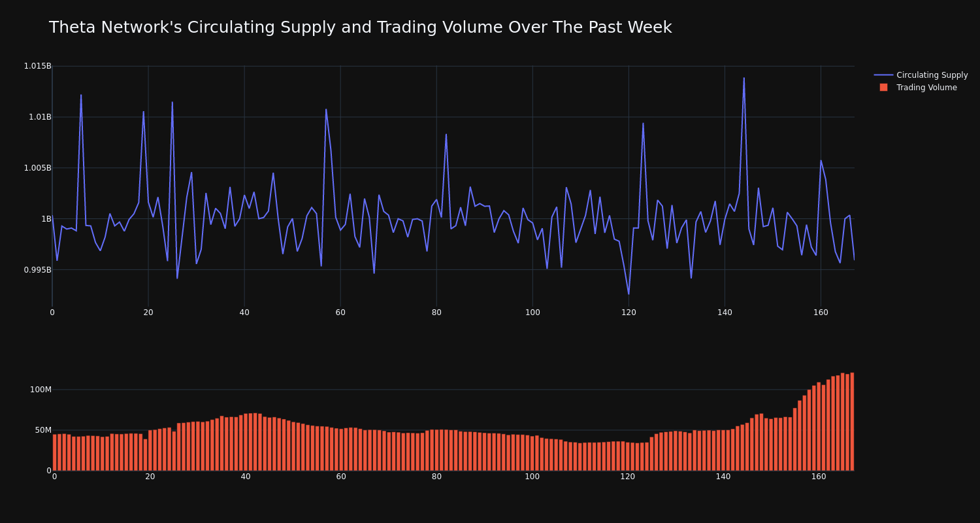The image size is (980, 523).
Task: Click the 1.01B y-axis label
Action: (39, 117)
